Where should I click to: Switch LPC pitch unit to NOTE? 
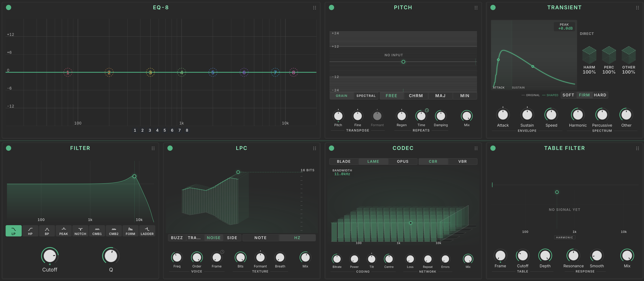point(260,238)
